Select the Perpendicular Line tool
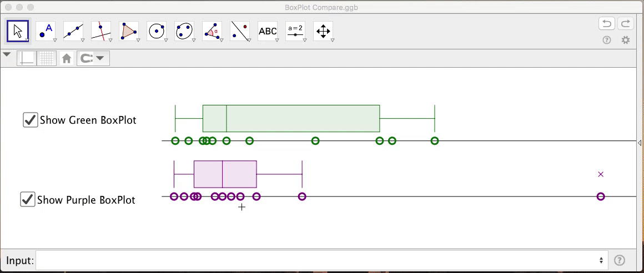644x273 pixels. point(102,32)
